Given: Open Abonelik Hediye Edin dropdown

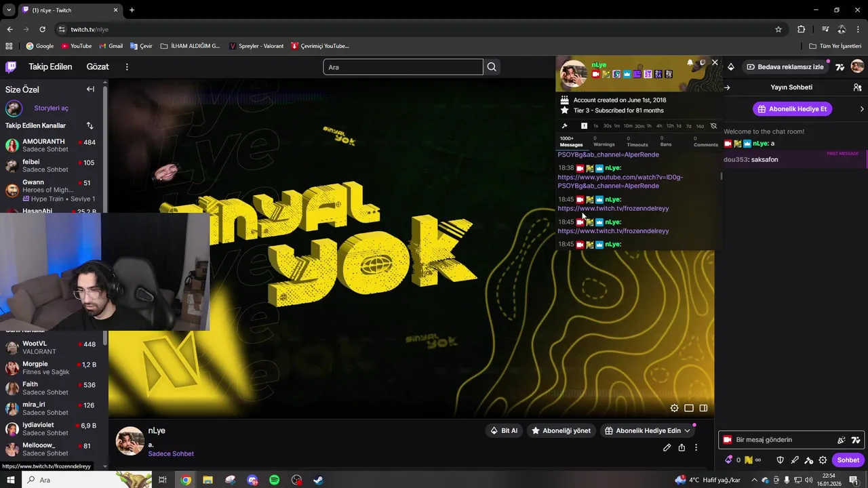Looking at the screenshot, I should (648, 430).
